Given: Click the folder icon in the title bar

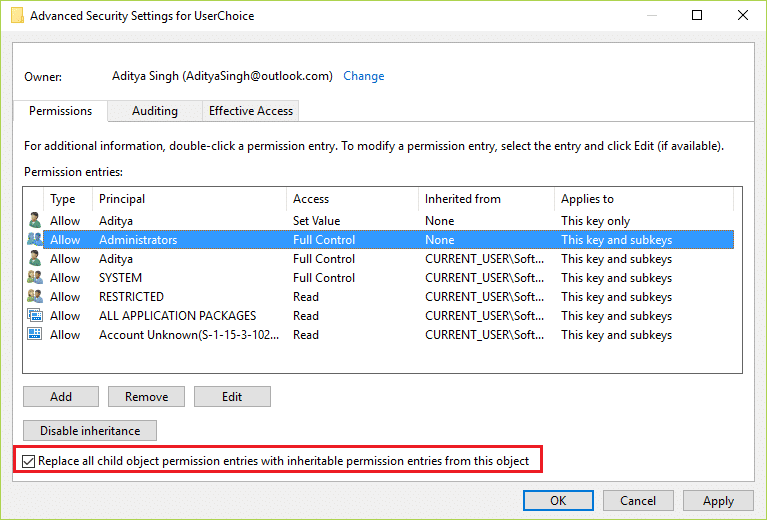Looking at the screenshot, I should (x=17, y=15).
